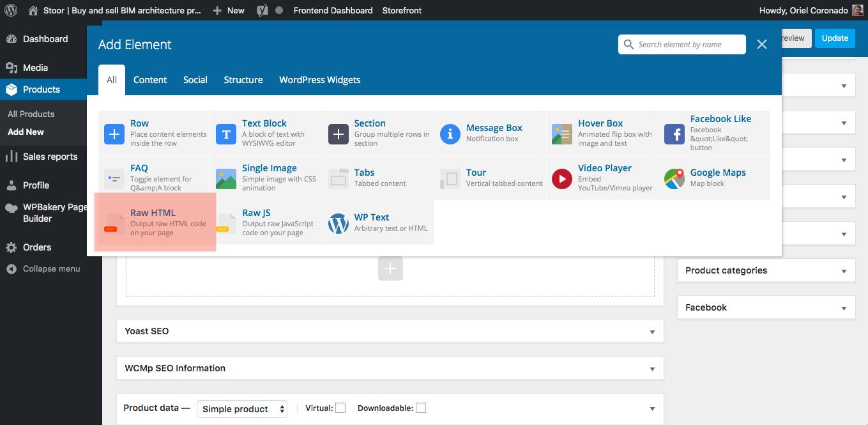Viewport: 868px width, 425px height.
Task: Switch to the All elements tab
Action: click(112, 80)
